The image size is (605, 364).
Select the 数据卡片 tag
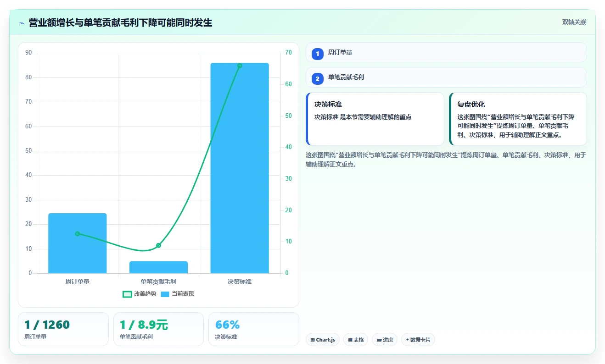[x=418, y=340]
